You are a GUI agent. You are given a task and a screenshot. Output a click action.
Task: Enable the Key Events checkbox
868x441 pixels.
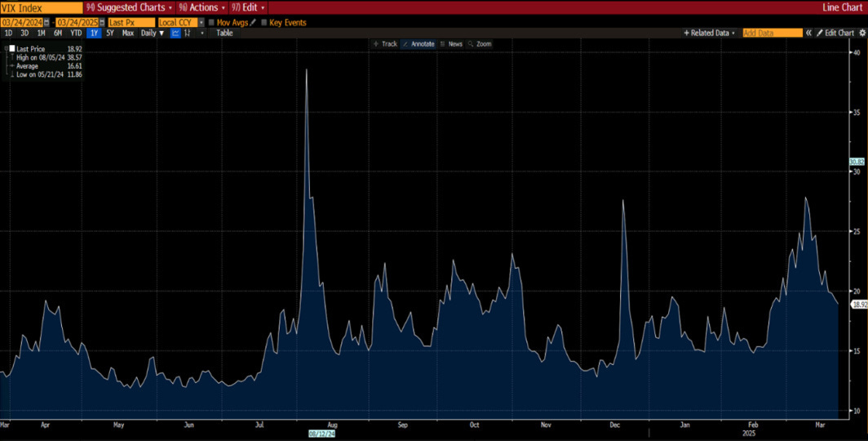[263, 23]
